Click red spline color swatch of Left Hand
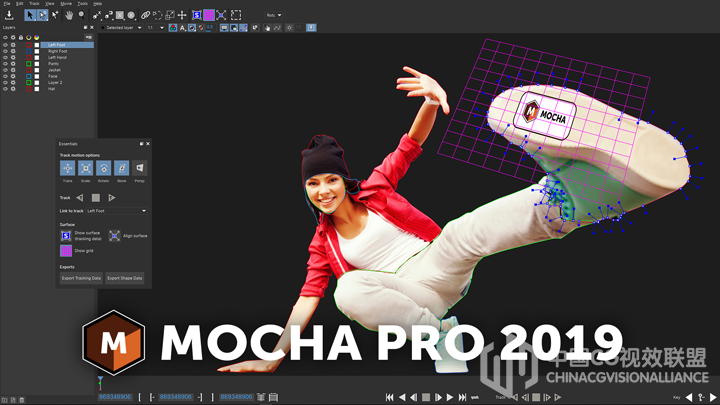Viewport: 720px width, 405px height. coord(28,57)
